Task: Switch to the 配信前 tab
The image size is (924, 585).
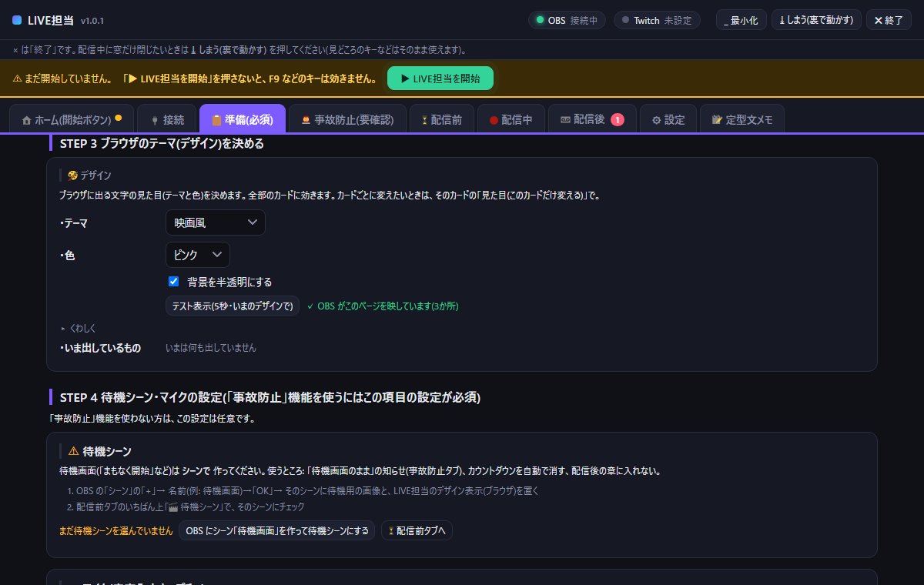Action: click(440, 119)
